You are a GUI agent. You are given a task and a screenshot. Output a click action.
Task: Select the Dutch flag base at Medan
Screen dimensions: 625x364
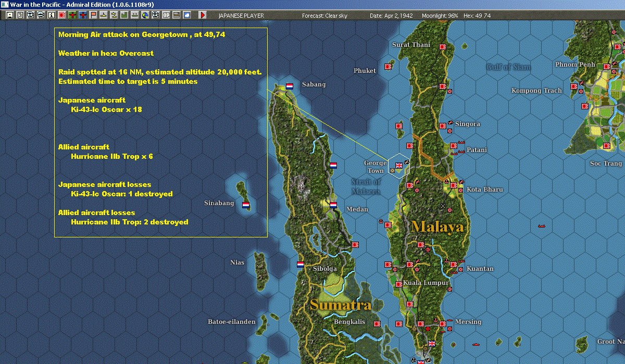(333, 205)
